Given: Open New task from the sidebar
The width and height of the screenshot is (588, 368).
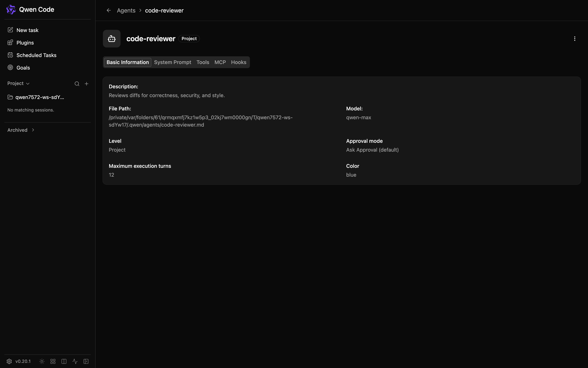Looking at the screenshot, I should pos(47,30).
